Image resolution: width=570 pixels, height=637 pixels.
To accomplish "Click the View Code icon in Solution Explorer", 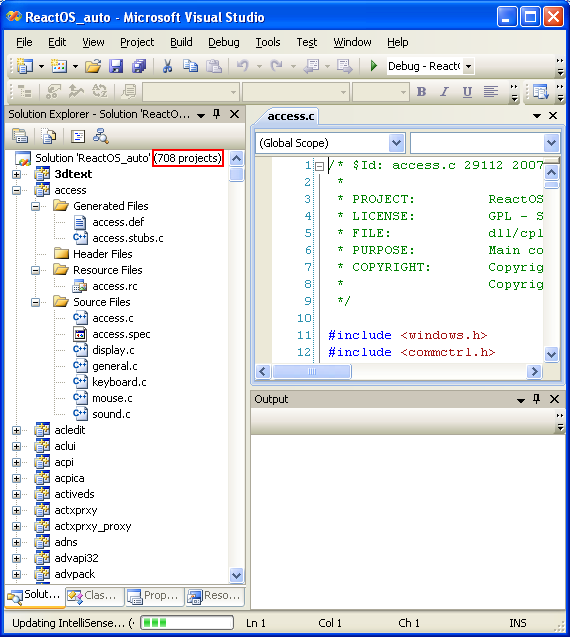I will [x=78, y=136].
